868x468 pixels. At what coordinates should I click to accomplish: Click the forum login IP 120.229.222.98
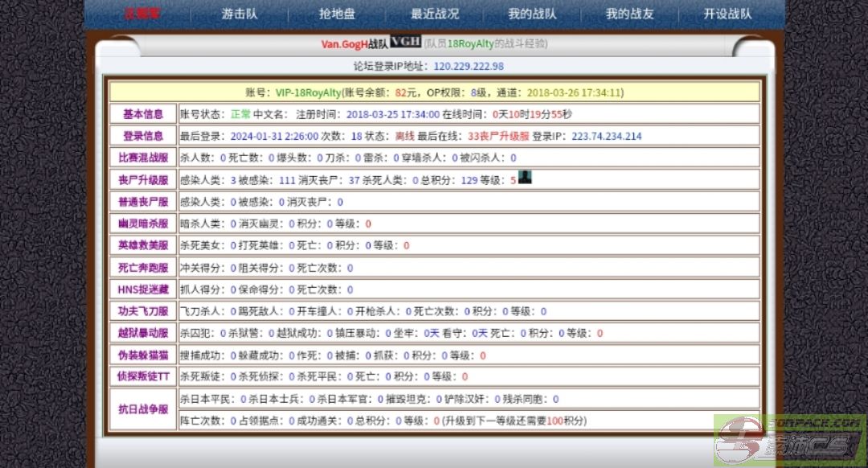(x=469, y=66)
